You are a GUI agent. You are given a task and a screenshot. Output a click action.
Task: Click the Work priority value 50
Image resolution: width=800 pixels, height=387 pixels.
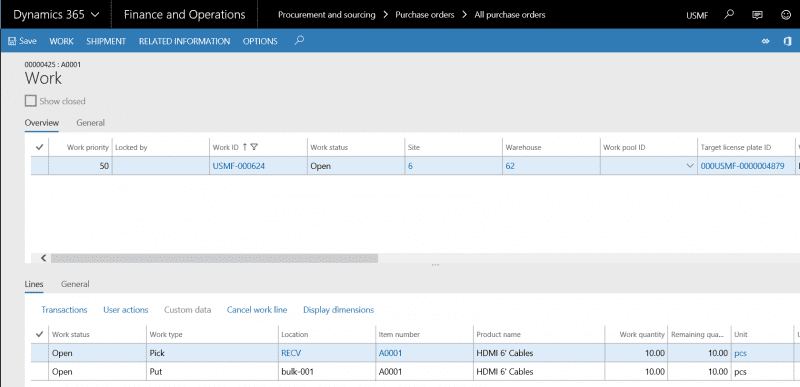[104, 166]
